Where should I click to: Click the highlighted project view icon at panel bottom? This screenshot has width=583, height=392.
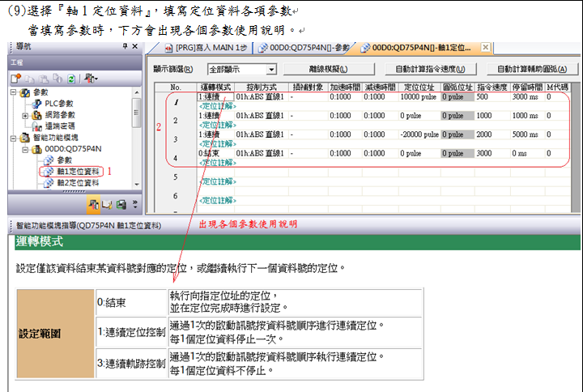pyautogui.click(x=94, y=204)
